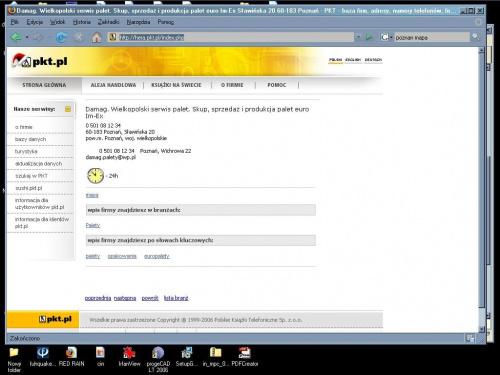Click the scrollbar down arrow
500x375 pixels.
481,329
